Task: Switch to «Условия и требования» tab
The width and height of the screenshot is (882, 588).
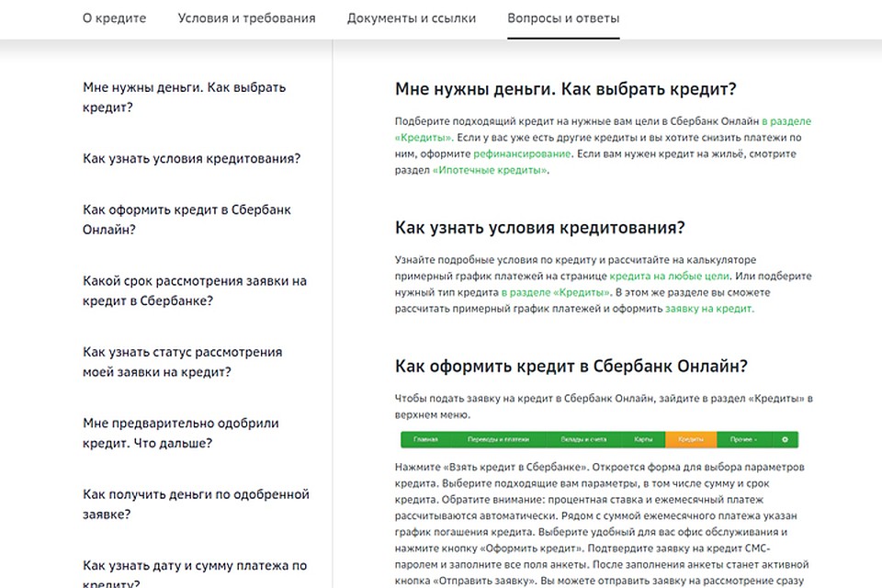Action: 246,18
